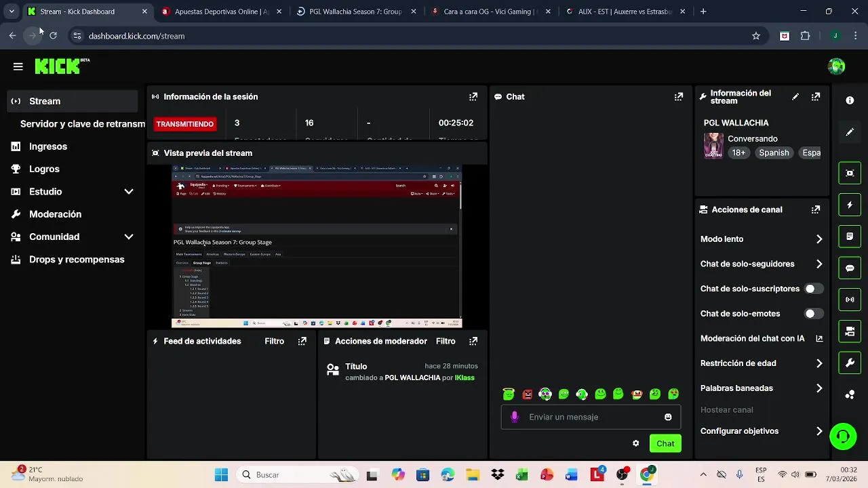Toggle the document icon in right sidebar
868x488 pixels.
(x=850, y=237)
